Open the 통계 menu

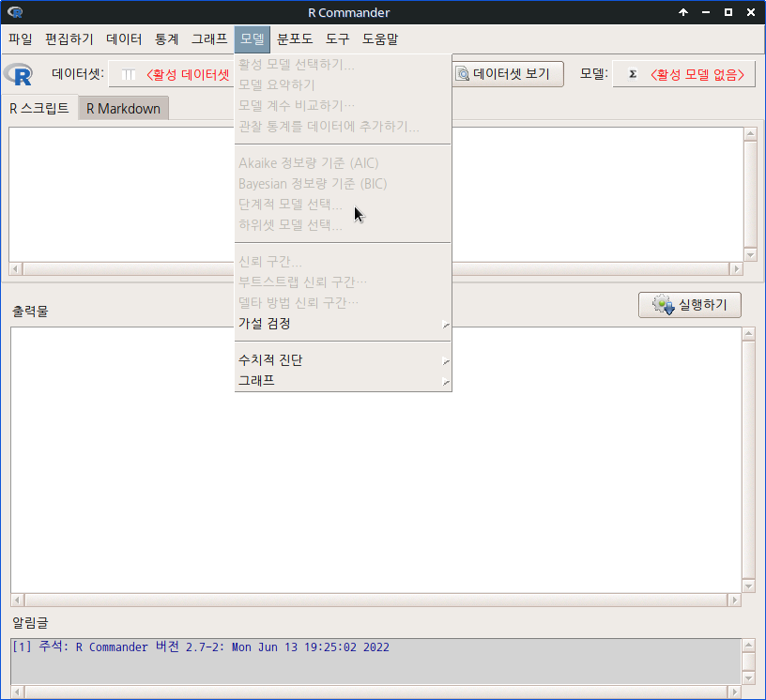166,39
